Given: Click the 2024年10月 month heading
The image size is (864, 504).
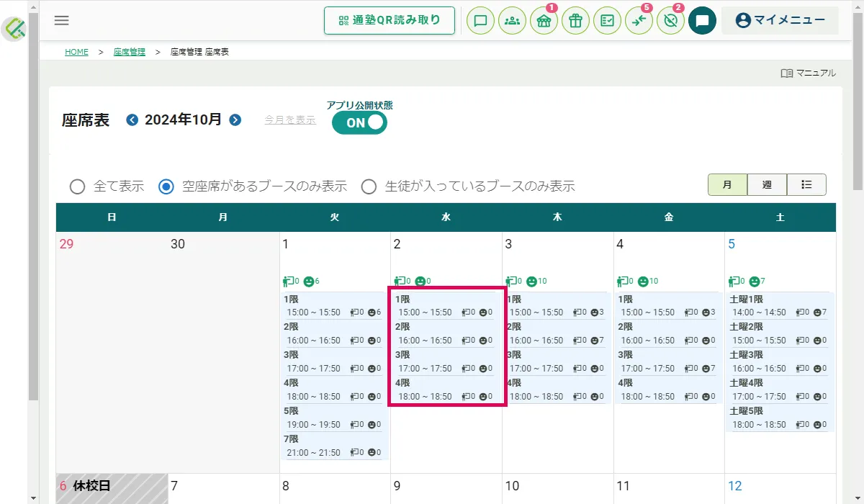Looking at the screenshot, I should (184, 120).
